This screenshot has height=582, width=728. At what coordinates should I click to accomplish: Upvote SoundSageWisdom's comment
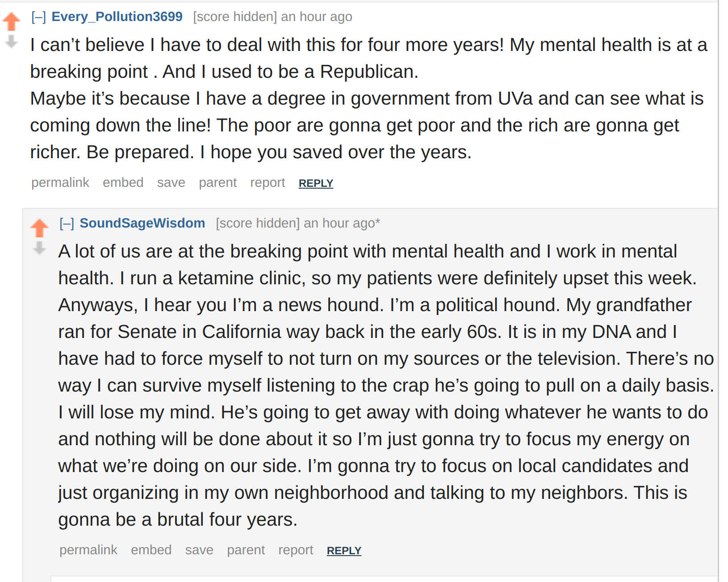point(39,228)
